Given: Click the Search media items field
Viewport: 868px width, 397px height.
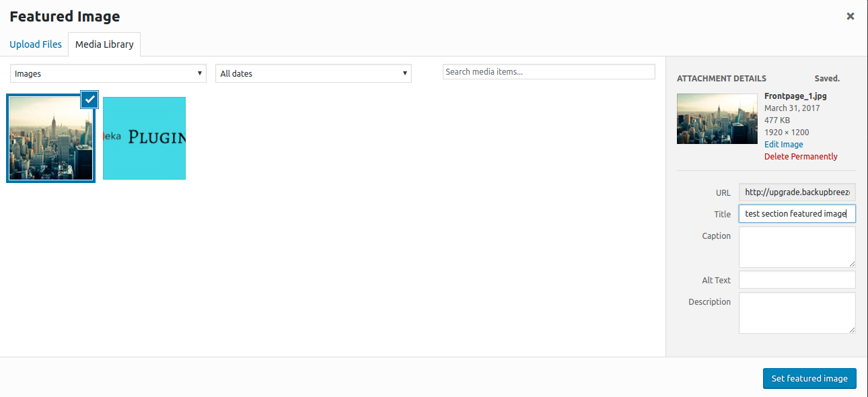Looking at the screenshot, I should tap(548, 72).
